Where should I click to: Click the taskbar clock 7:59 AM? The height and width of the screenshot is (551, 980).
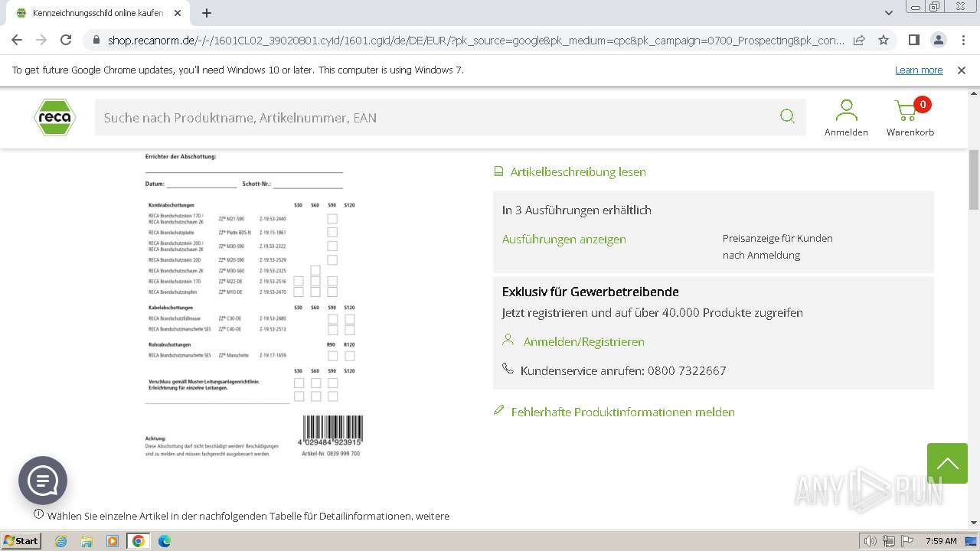[941, 541]
